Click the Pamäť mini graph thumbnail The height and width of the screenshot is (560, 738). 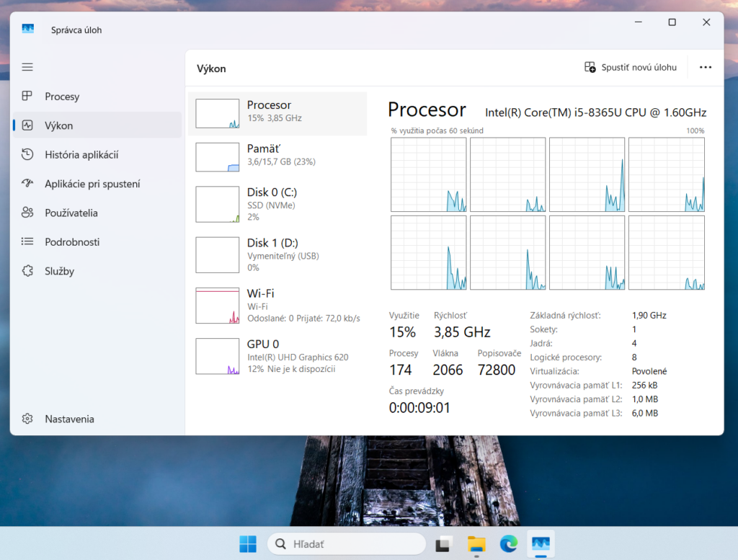(x=217, y=157)
